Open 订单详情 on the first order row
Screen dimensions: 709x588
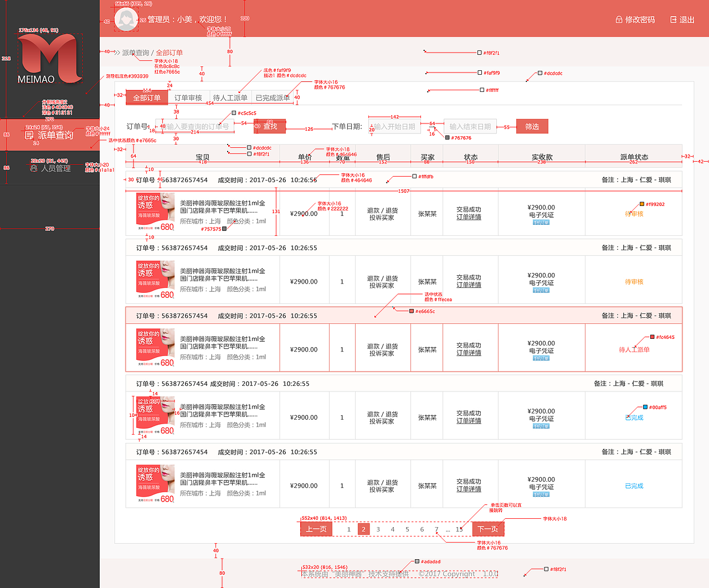click(470, 218)
